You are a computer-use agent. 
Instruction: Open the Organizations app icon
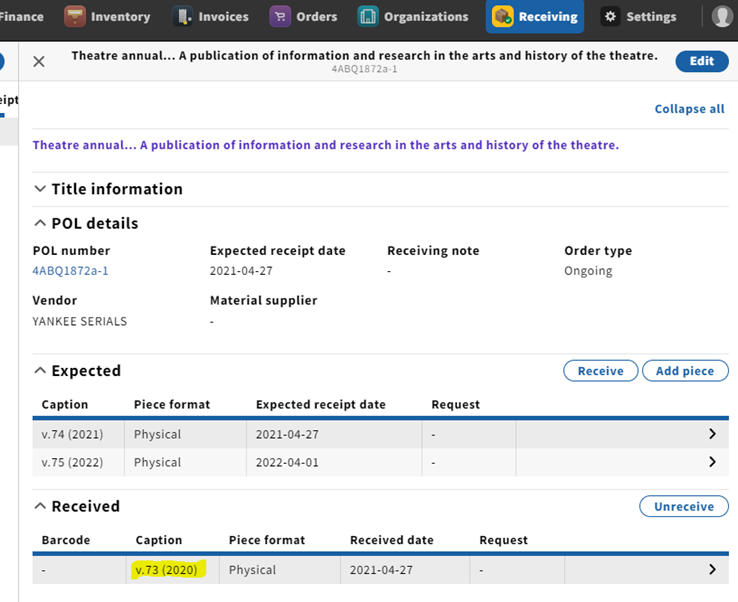pyautogui.click(x=368, y=16)
